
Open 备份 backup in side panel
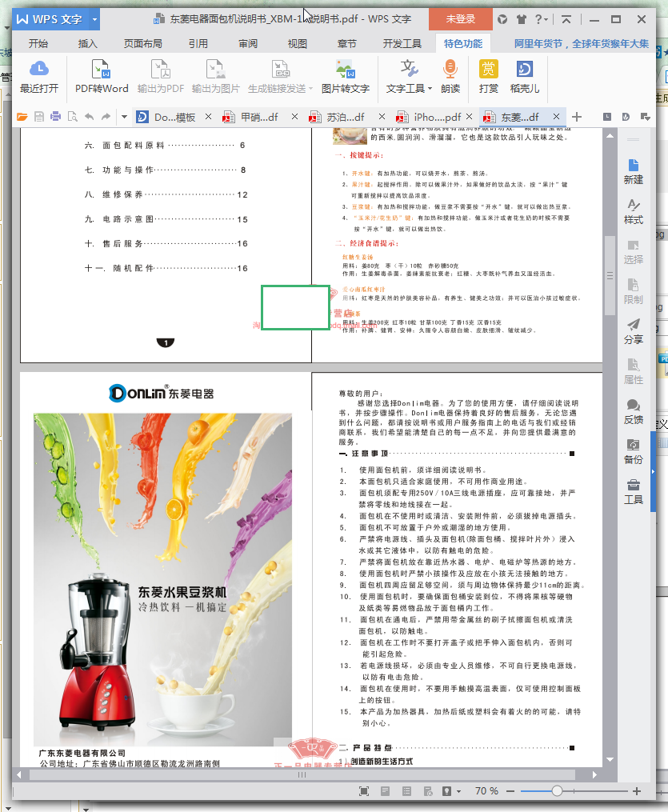tap(634, 451)
